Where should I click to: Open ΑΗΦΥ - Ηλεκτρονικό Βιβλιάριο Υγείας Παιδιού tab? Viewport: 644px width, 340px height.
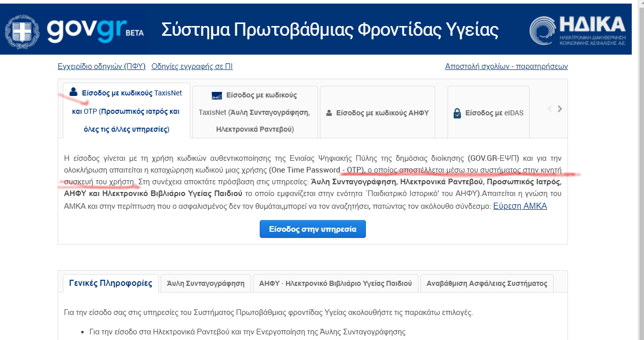coord(335,284)
